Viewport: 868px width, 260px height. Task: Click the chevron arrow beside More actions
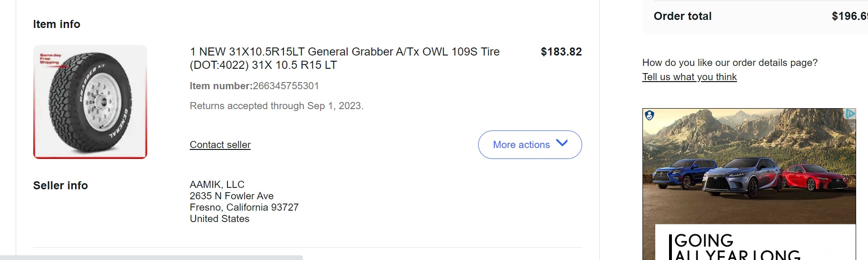click(562, 143)
